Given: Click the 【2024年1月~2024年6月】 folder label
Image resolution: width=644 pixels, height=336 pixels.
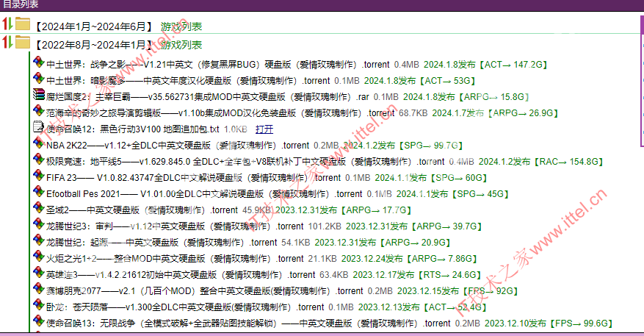Looking at the screenshot, I should point(93,26).
